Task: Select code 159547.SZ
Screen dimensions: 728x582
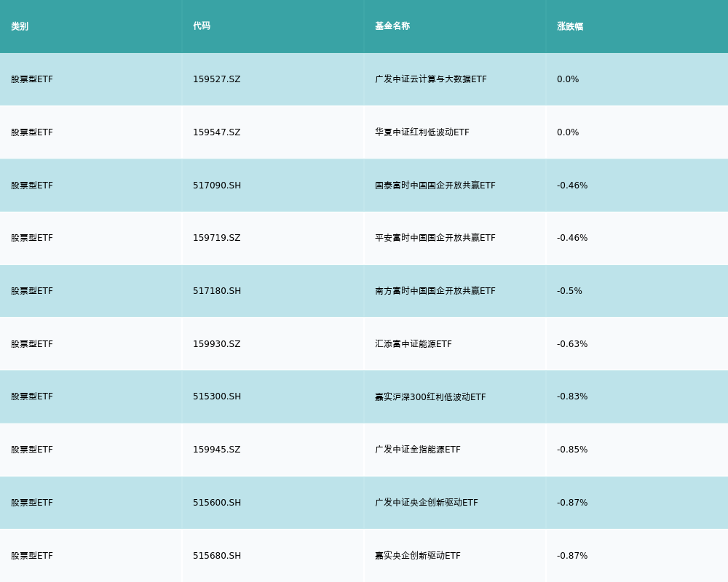Action: tap(217, 132)
